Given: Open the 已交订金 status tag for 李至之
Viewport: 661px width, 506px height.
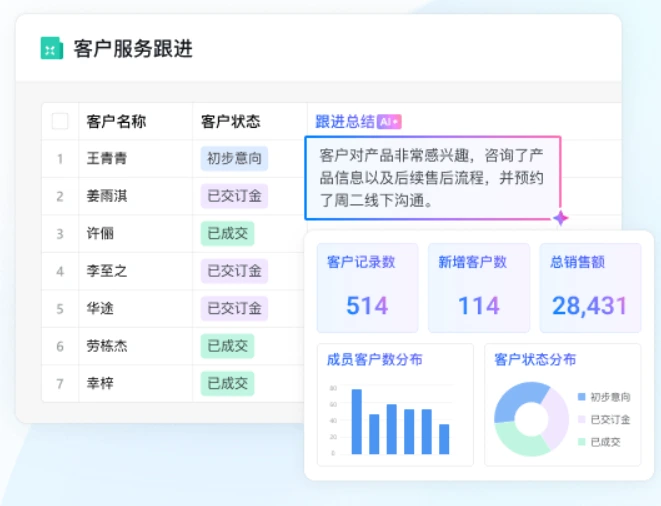Looking at the screenshot, I should [x=234, y=271].
